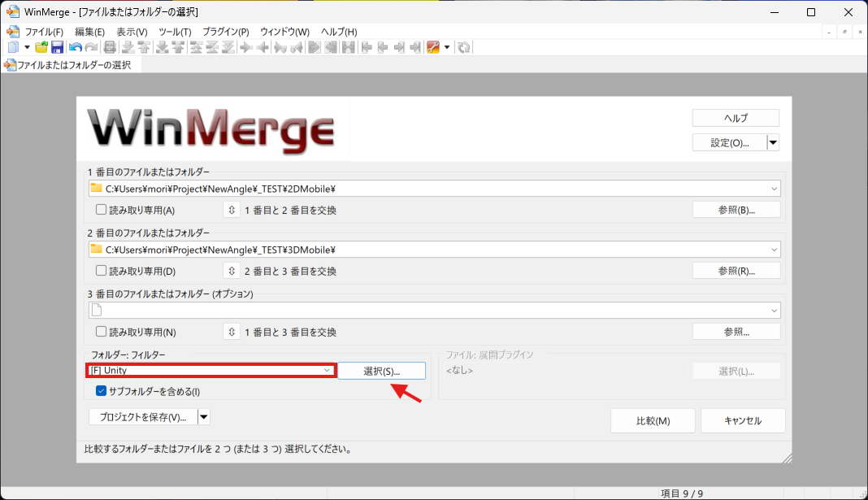This screenshot has height=500, width=868.
Task: Click the swap icon between first and second folders
Action: point(231,209)
